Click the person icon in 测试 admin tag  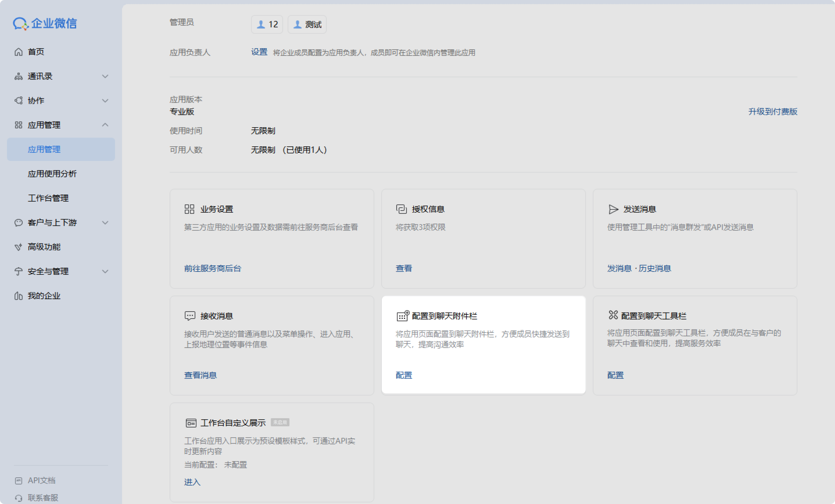297,24
